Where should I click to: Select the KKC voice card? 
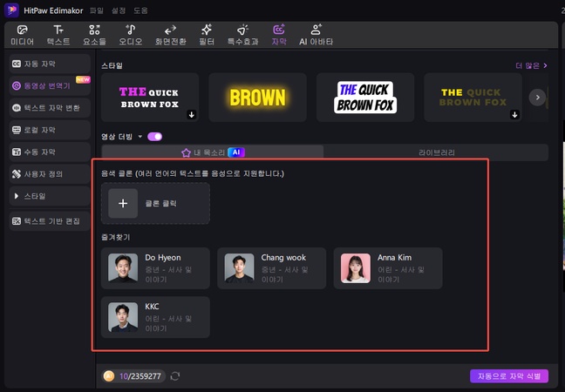pos(156,317)
